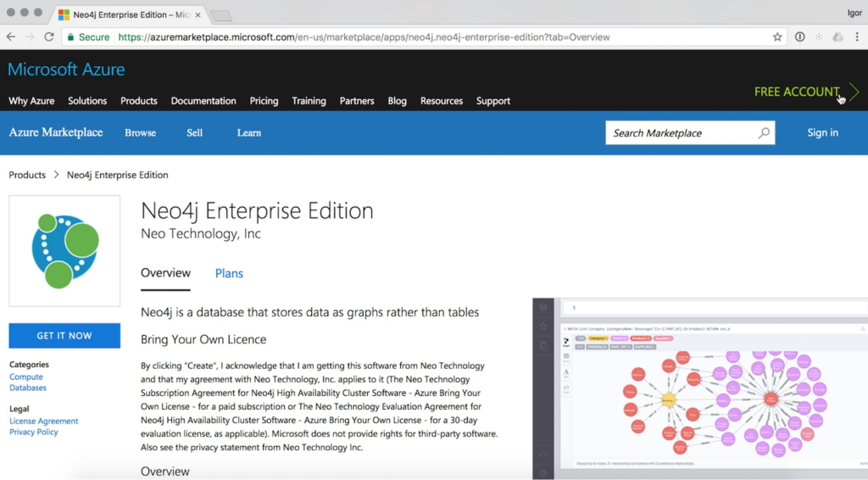
Task: Click the Microsoft Azure logo text
Action: 66,70
